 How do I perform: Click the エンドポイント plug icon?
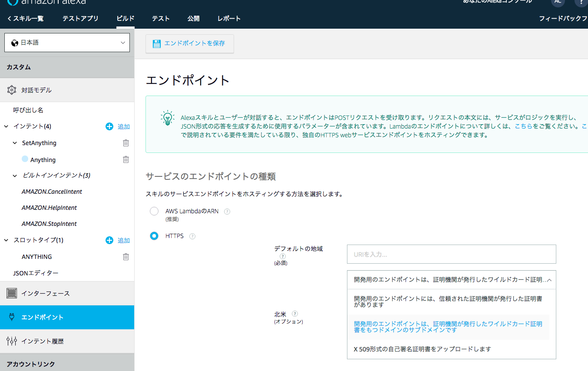click(12, 317)
